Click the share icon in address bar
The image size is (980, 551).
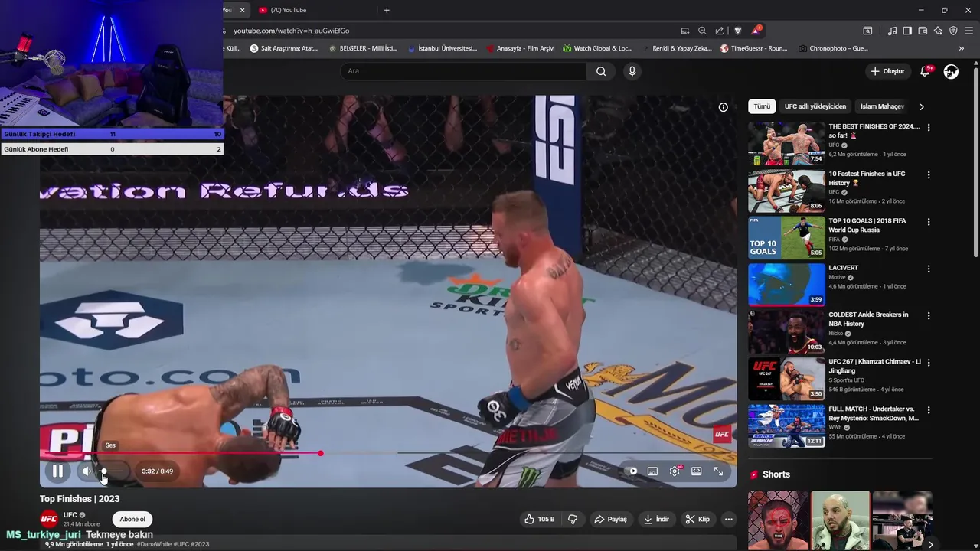click(x=720, y=31)
